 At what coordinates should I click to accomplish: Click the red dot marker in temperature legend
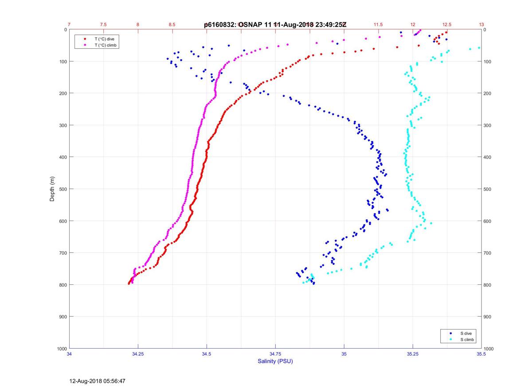[85, 39]
